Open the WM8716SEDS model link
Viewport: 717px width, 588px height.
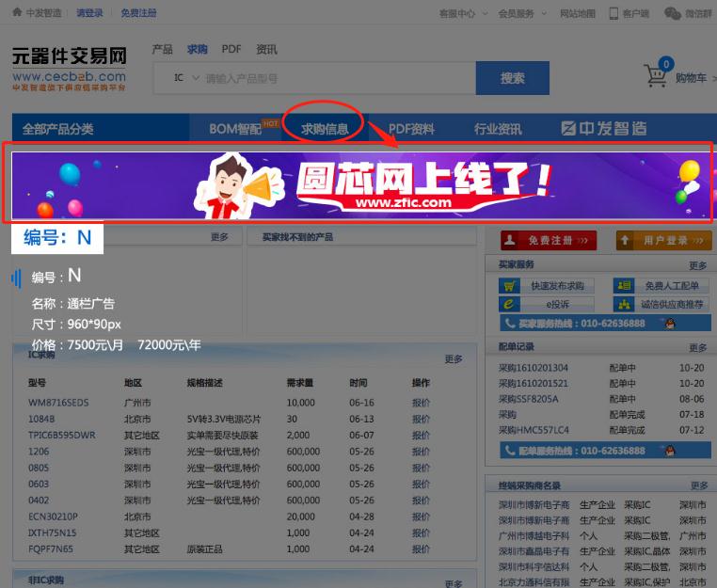[58, 403]
